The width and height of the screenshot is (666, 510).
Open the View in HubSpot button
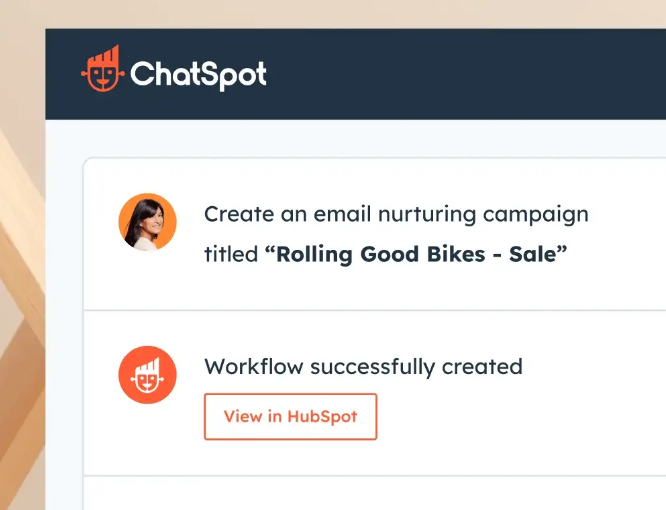coord(291,417)
